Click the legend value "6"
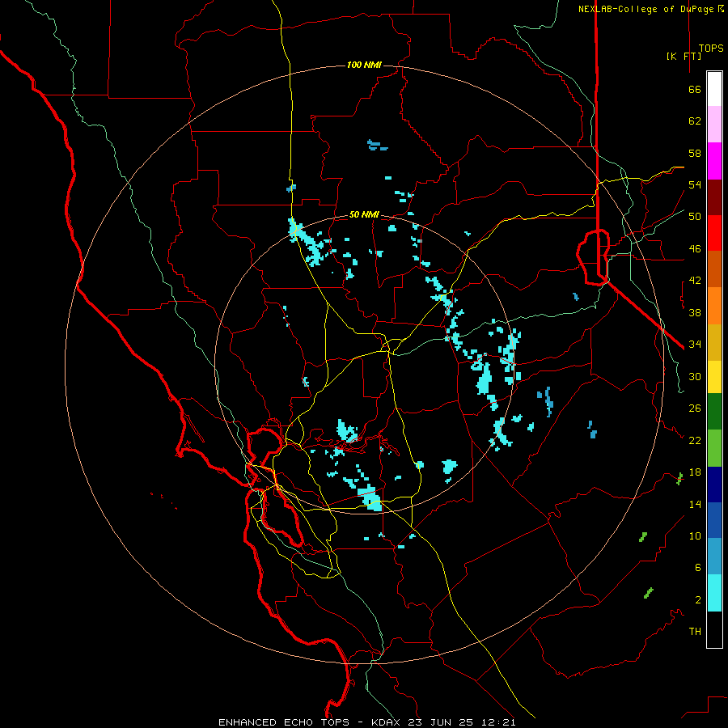 697,568
